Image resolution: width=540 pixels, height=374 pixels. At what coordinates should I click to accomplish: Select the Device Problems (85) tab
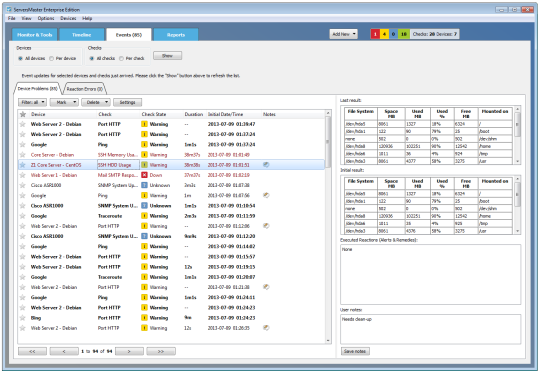click(x=38, y=89)
